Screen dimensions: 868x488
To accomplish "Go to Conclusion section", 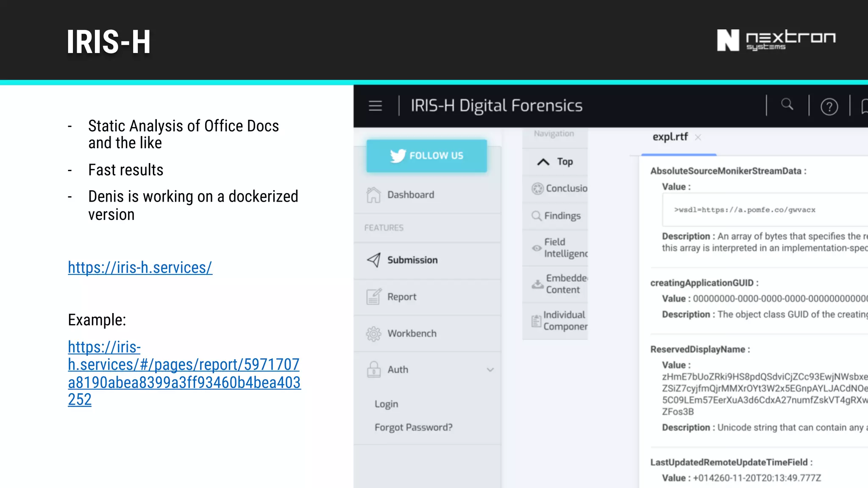I will (x=555, y=189).
